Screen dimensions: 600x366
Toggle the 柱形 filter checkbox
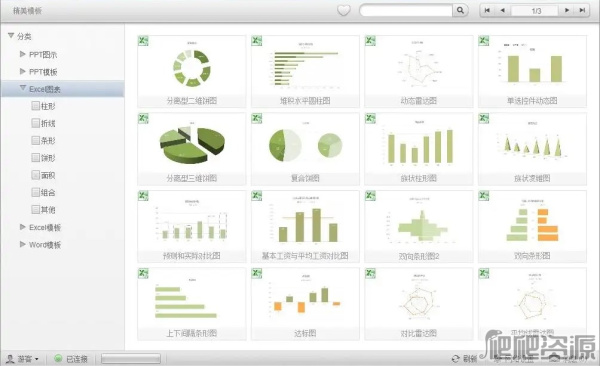36,106
